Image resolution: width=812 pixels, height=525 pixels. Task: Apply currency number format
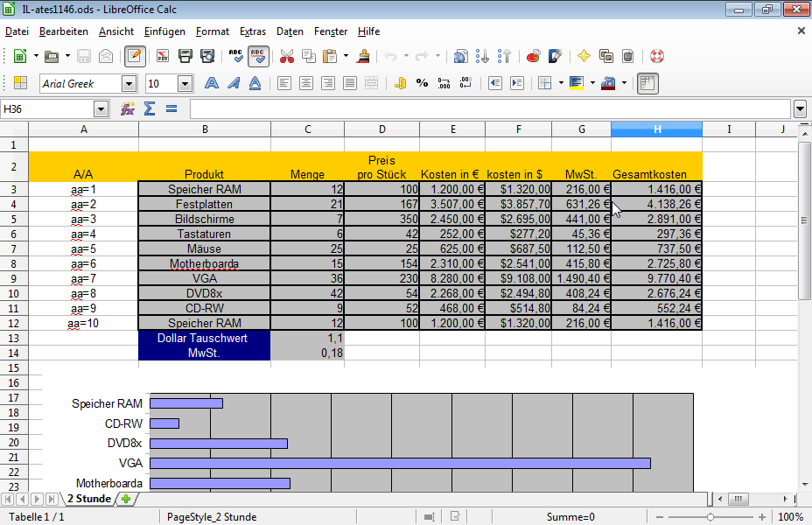tap(400, 83)
